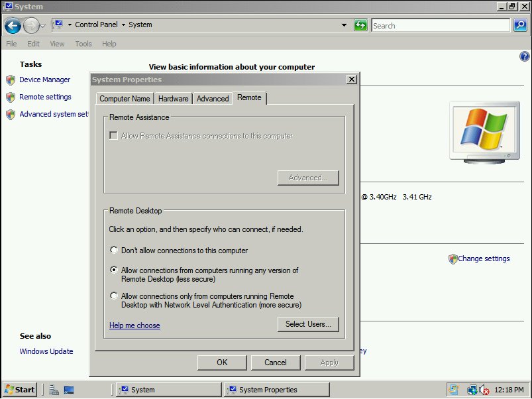Click the search magnifier icon
The image size is (532, 399).
[520, 25]
